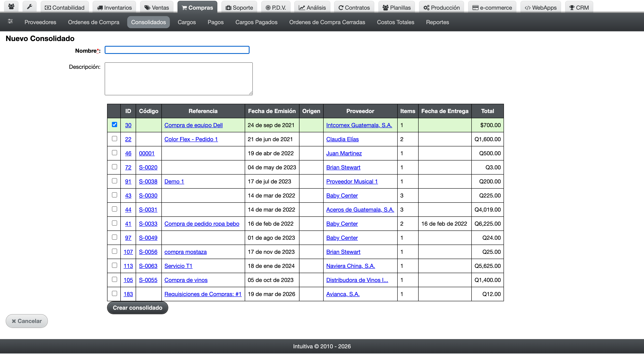Viewport: 644px width, 362px height.
Task: Open supplier Proveedor Musical 1
Action: coord(352,181)
